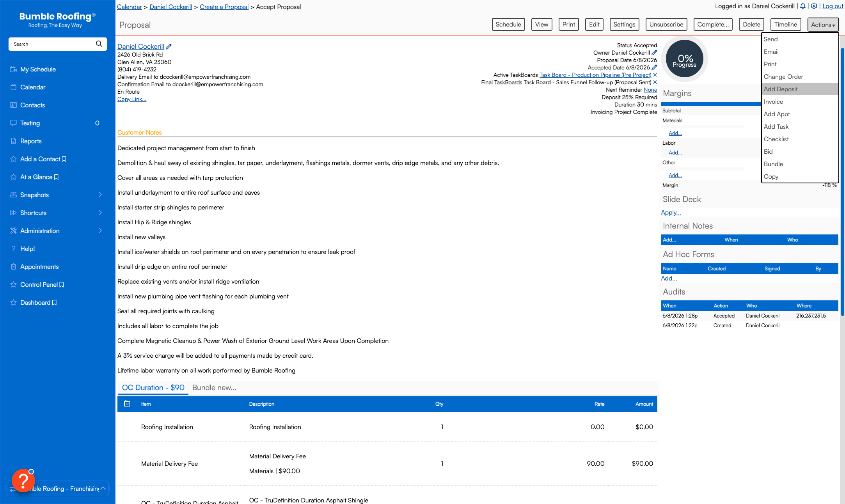Open the settings gear icon
This screenshot has width=845, height=504.
coord(814,6)
